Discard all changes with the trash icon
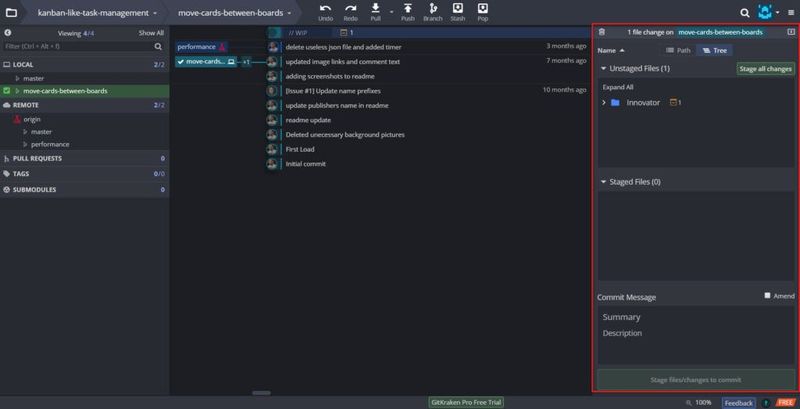 [x=601, y=32]
